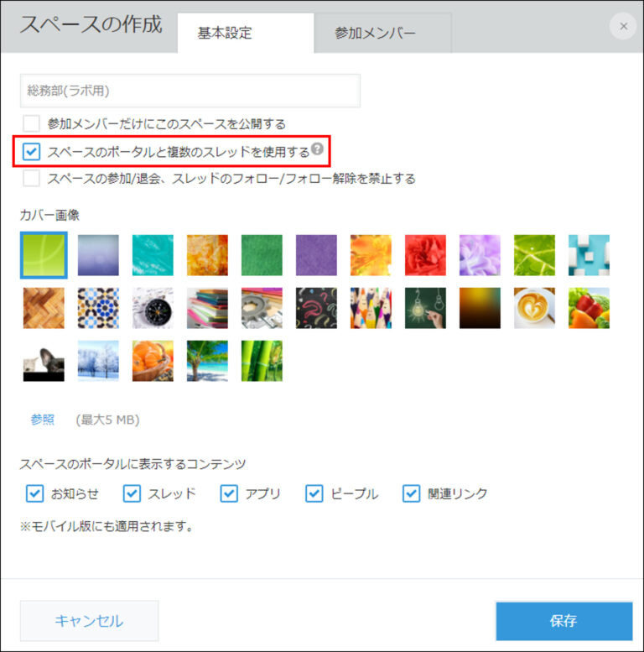Select the latte art coffee cover image
This screenshot has width=644, height=652.
[x=534, y=308]
